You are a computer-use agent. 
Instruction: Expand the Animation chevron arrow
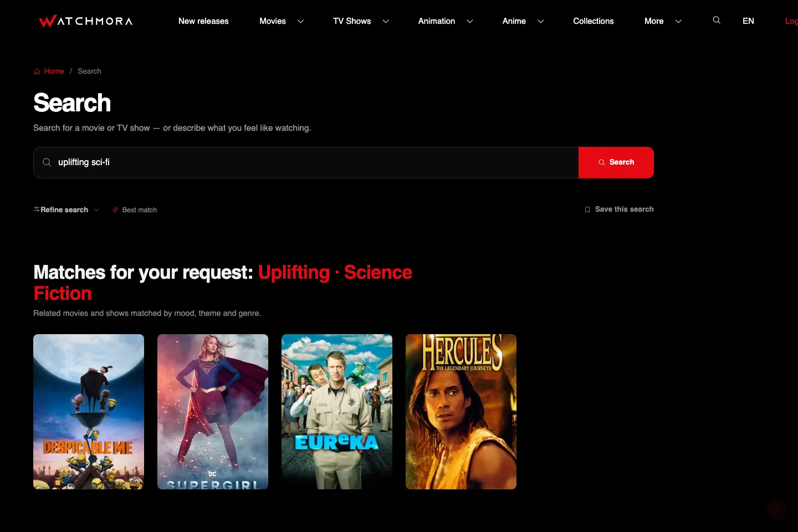pyautogui.click(x=470, y=21)
